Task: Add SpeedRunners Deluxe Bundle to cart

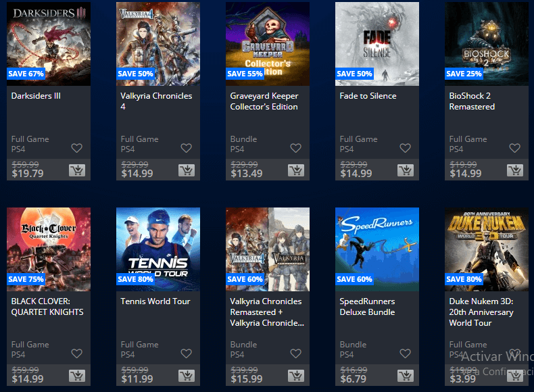Action: click(406, 375)
